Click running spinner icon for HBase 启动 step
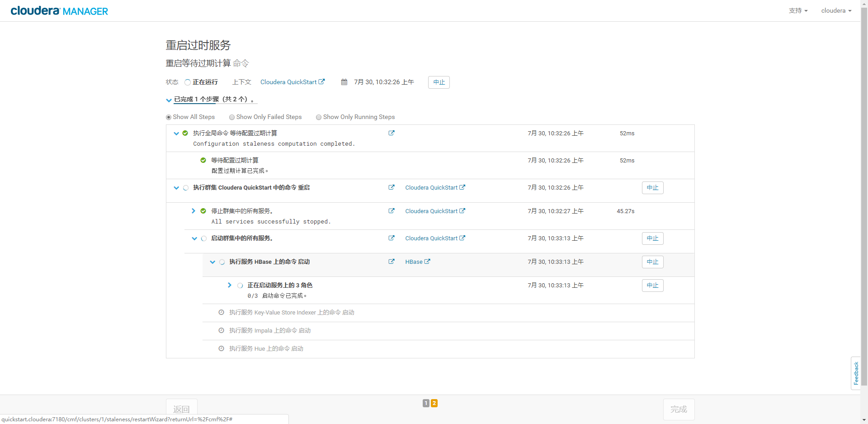This screenshot has width=868, height=424. (x=222, y=262)
